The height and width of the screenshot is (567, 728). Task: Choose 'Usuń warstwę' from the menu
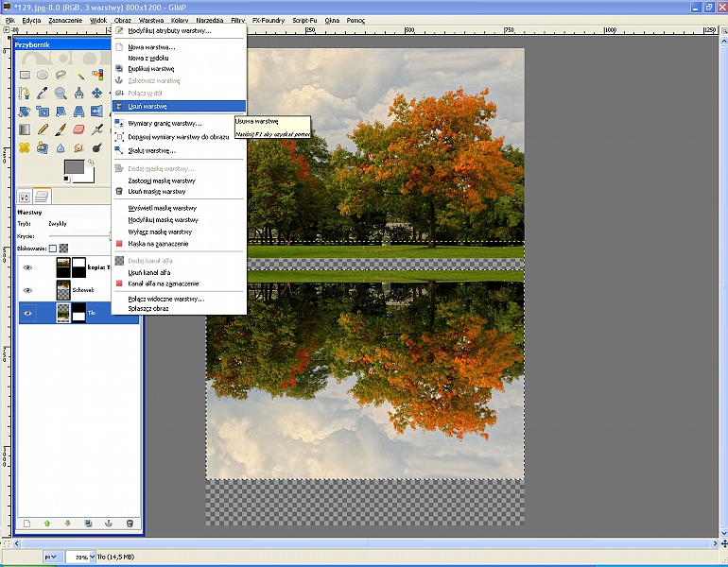pyautogui.click(x=149, y=107)
